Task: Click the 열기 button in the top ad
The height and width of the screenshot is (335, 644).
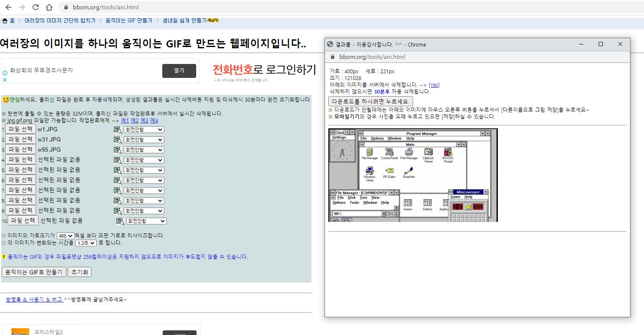Action: pos(179,71)
